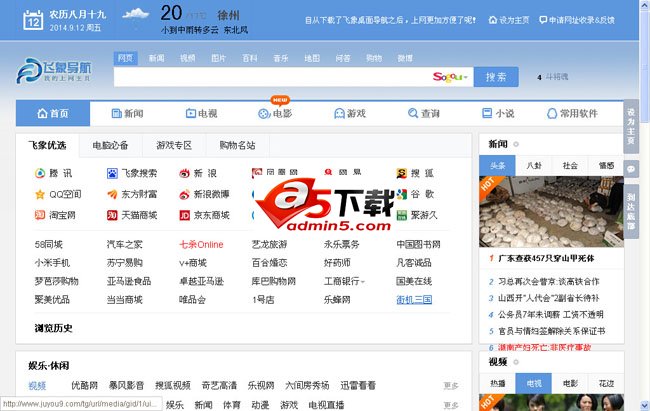Click the 天猫商城 icon

click(112, 215)
